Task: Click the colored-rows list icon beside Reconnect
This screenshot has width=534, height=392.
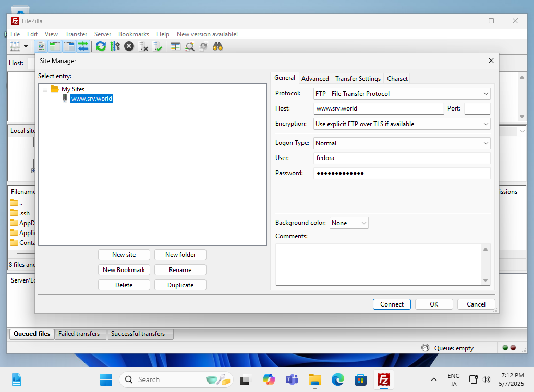Action: coord(175,46)
